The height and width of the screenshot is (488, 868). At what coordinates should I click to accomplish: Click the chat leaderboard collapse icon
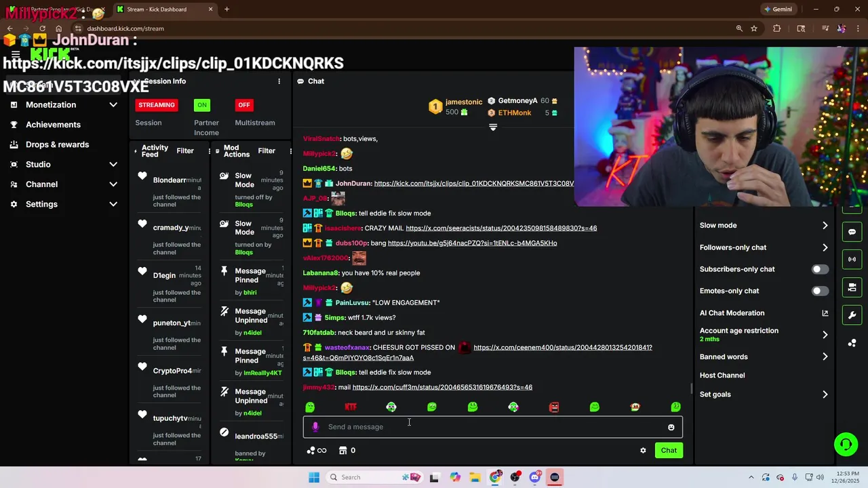pyautogui.click(x=493, y=127)
